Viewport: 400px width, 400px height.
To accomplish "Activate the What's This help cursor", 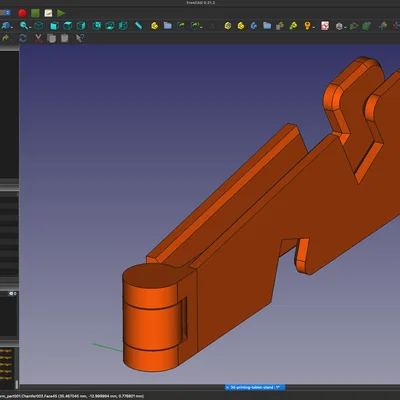I will click(80, 38).
